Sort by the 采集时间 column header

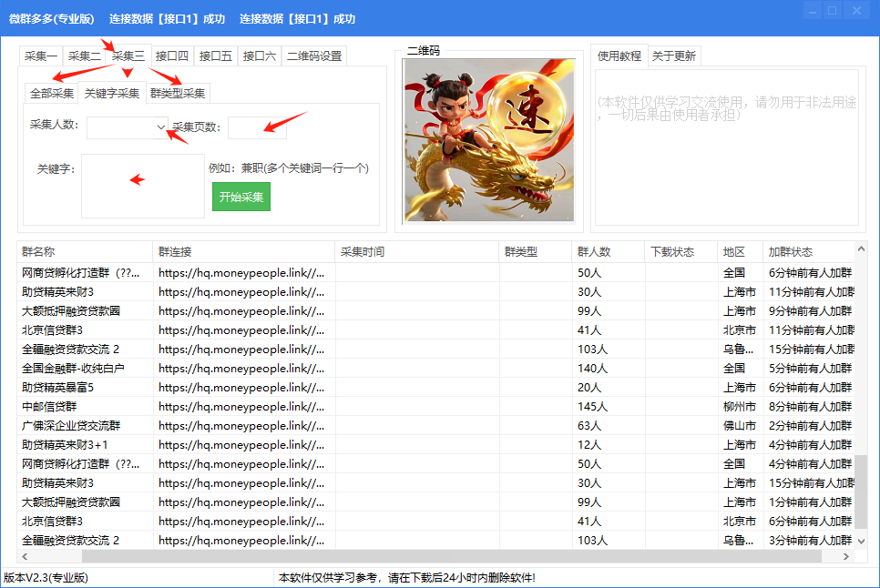[x=417, y=252]
